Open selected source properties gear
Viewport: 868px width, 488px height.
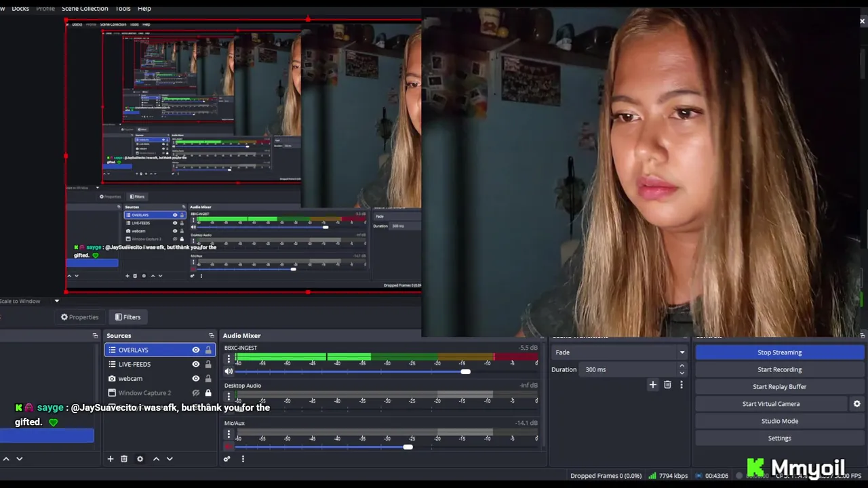coord(140,459)
